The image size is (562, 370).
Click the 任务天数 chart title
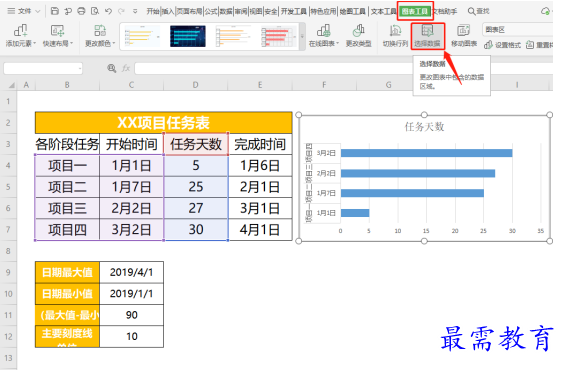coord(424,127)
